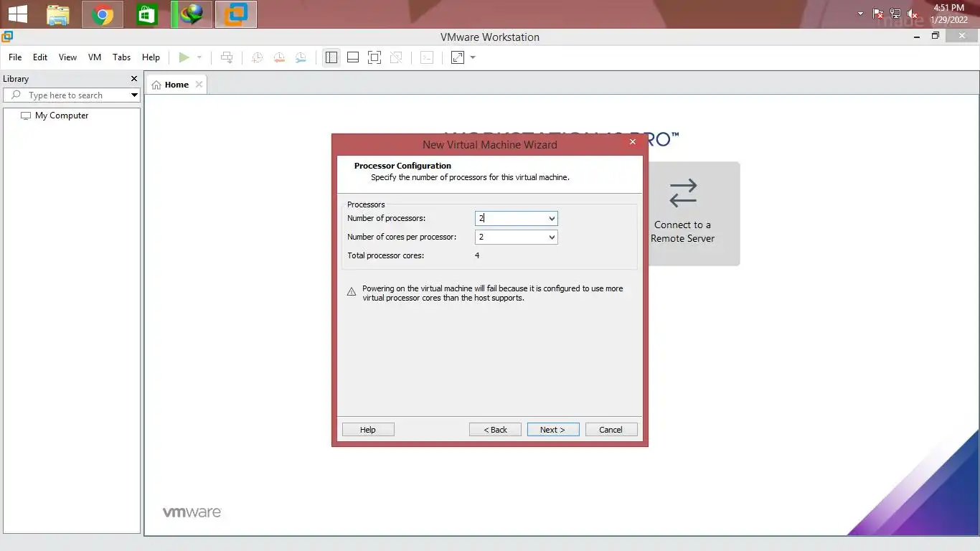Image resolution: width=980 pixels, height=551 pixels.
Task: Open the File menu
Action: [15, 57]
